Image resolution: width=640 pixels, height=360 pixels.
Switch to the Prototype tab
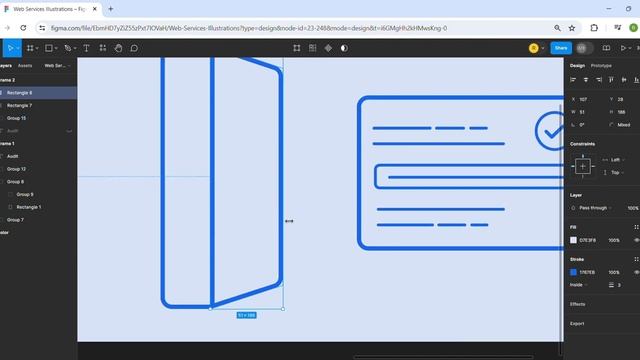click(601, 66)
